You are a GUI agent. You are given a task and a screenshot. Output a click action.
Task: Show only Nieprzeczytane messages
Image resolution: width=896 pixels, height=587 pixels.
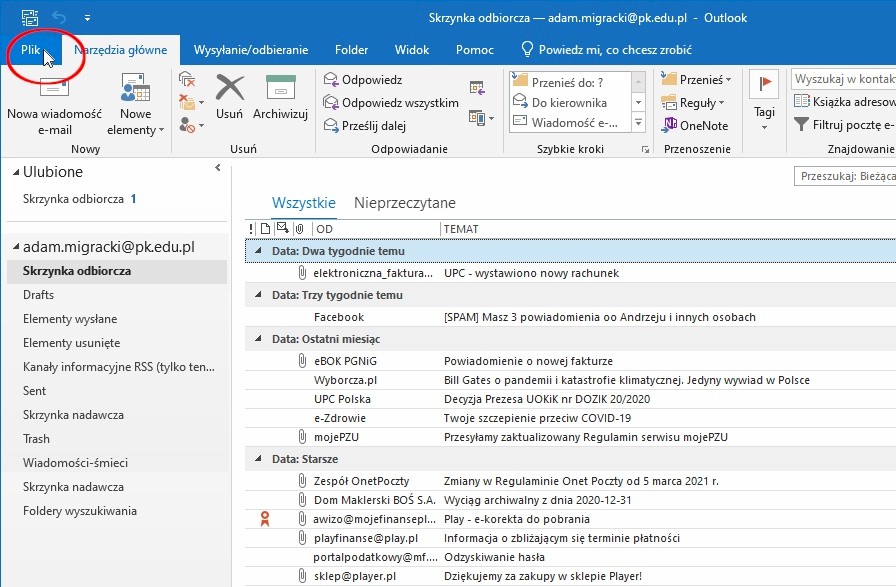pos(404,203)
